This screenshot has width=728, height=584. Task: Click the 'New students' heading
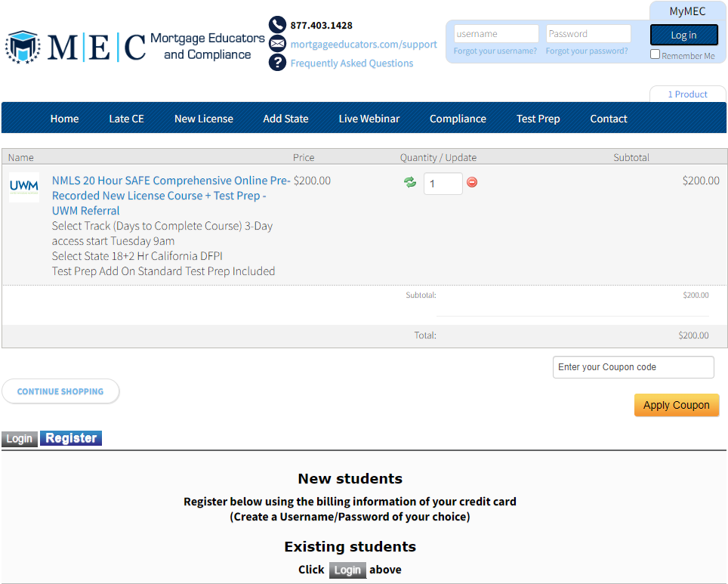point(350,478)
